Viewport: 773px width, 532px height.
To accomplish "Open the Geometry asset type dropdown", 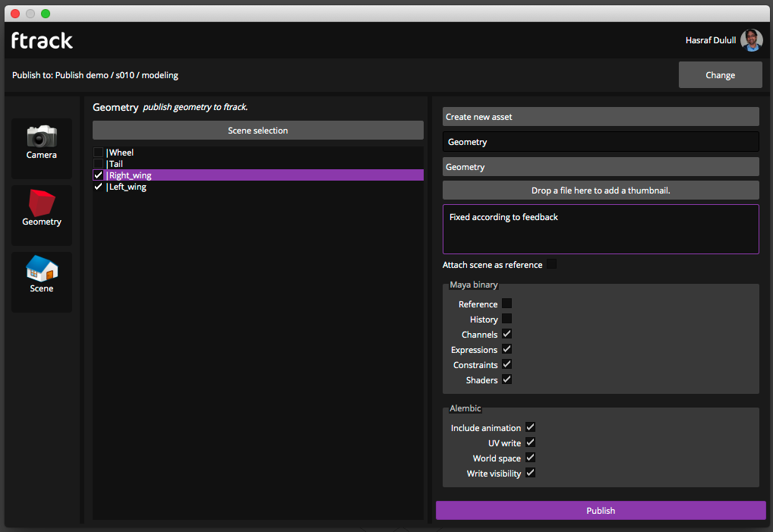I will pos(601,167).
